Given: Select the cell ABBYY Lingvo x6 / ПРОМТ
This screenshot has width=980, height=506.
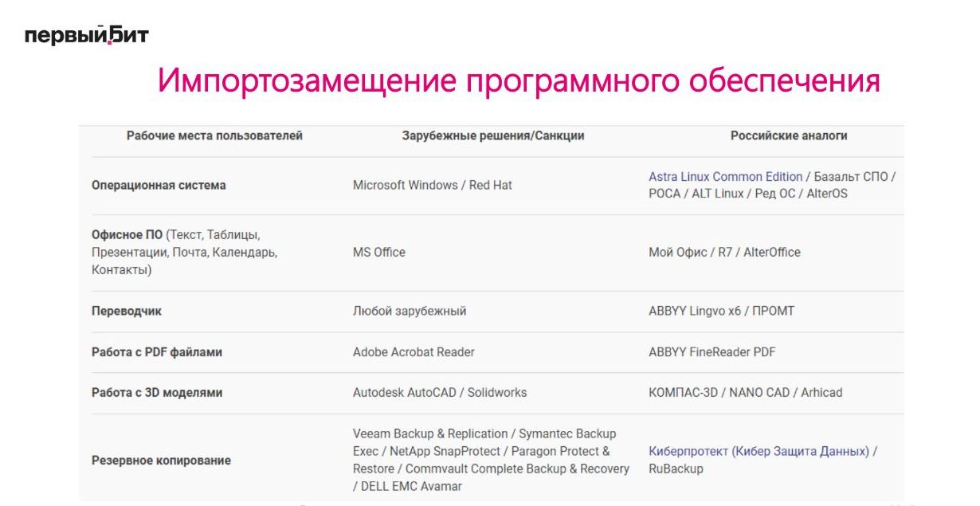Looking at the screenshot, I should pyautogui.click(x=722, y=311).
